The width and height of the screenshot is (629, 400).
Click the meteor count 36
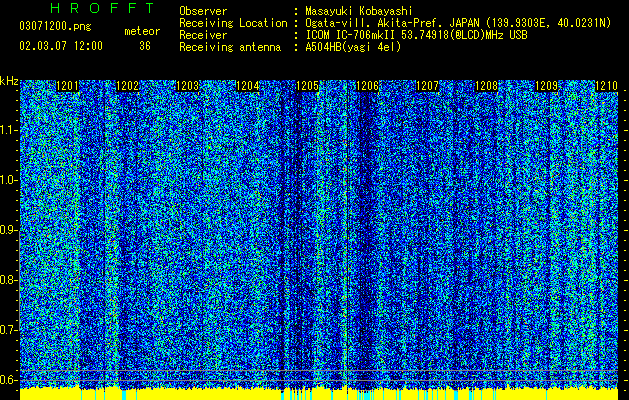coord(145,46)
